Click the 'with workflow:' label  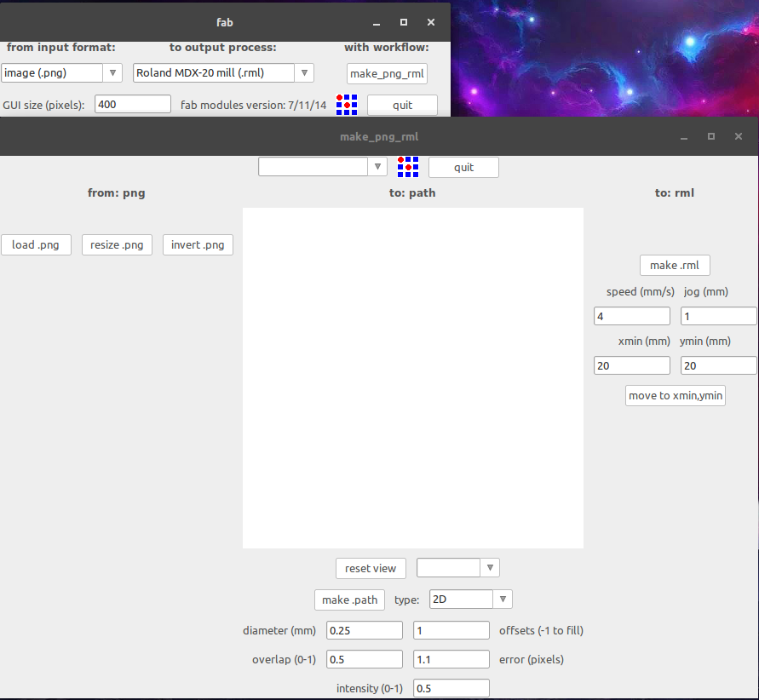tap(386, 48)
